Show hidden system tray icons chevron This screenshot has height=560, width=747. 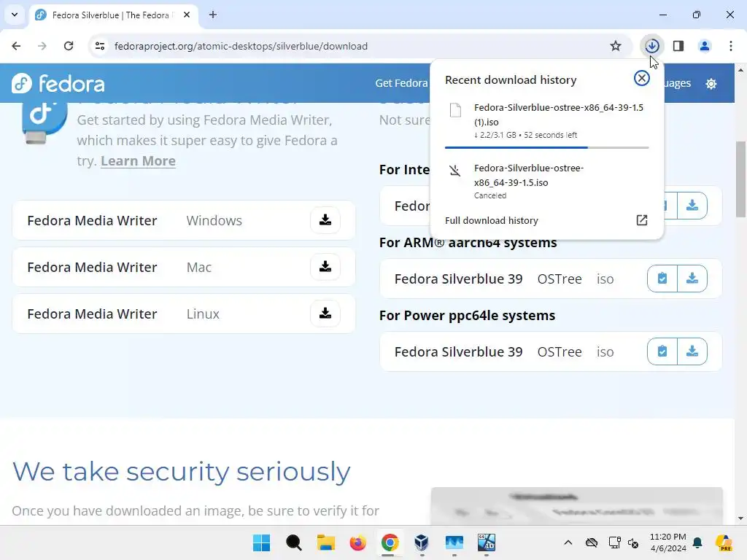click(568, 542)
